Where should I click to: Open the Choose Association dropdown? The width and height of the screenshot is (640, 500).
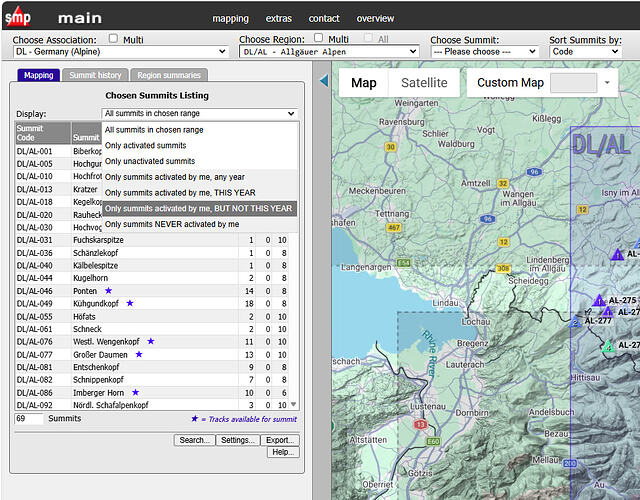120,52
